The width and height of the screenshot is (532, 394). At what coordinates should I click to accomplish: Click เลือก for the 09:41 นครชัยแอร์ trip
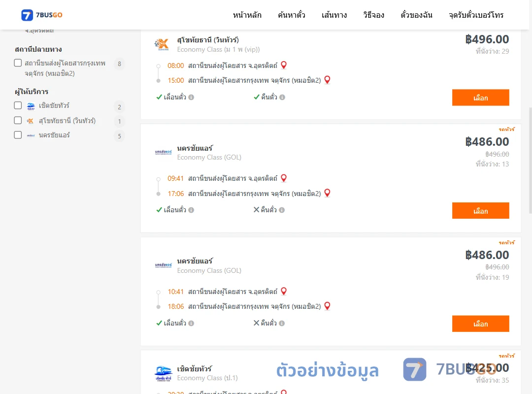pos(480,211)
